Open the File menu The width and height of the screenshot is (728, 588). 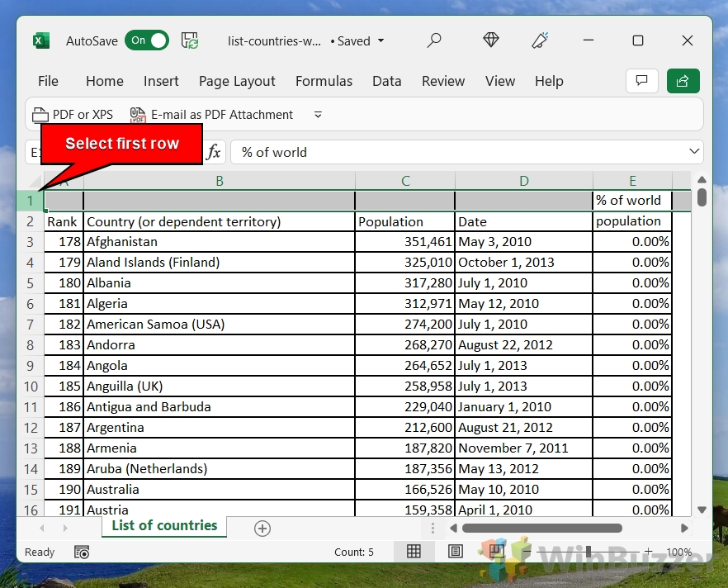48,81
